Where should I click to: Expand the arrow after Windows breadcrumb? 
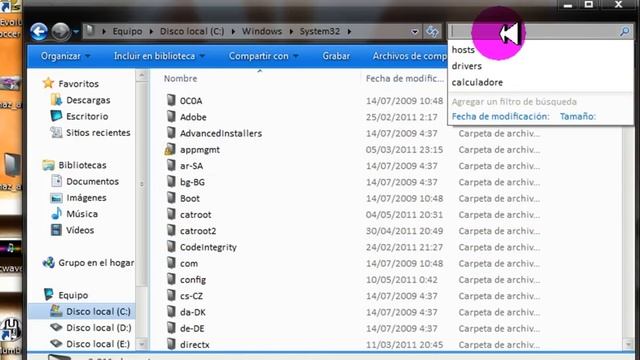pyautogui.click(x=291, y=31)
